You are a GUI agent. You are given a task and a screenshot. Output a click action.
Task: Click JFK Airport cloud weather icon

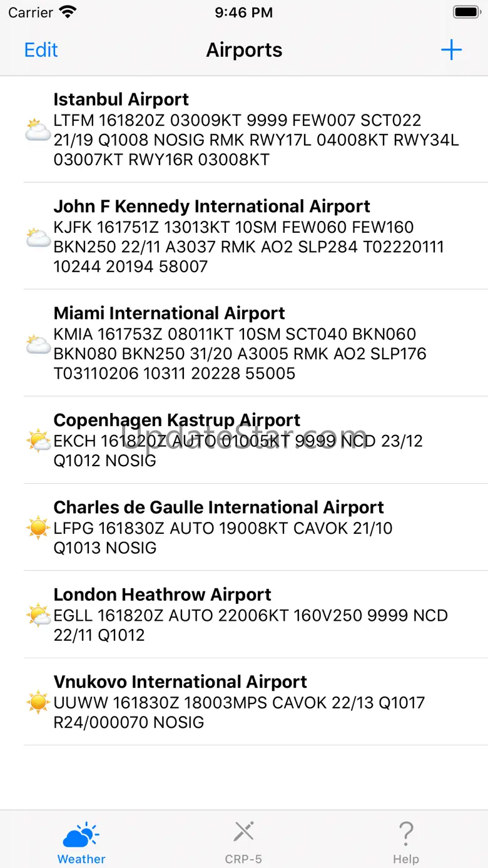pos(38,237)
